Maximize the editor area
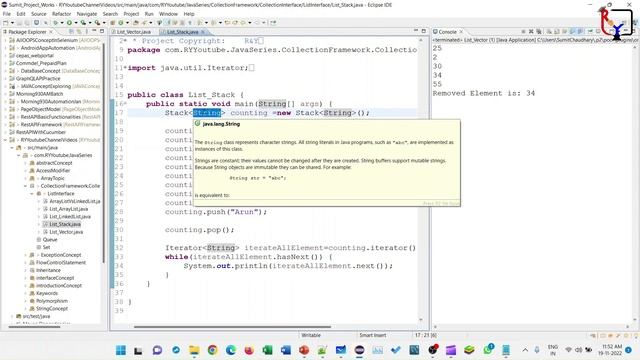 (424, 31)
